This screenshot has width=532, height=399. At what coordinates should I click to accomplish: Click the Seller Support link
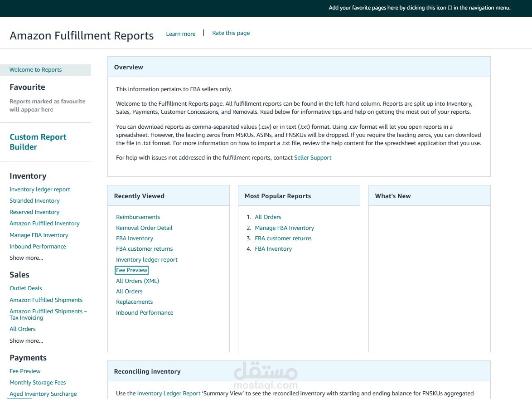tap(313, 158)
